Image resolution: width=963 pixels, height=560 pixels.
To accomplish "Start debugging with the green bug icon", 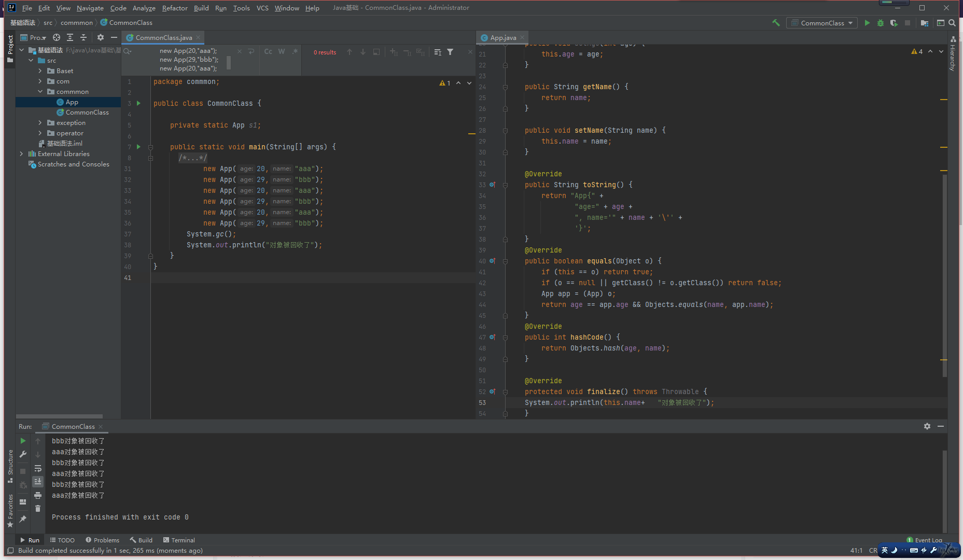I will pos(880,23).
